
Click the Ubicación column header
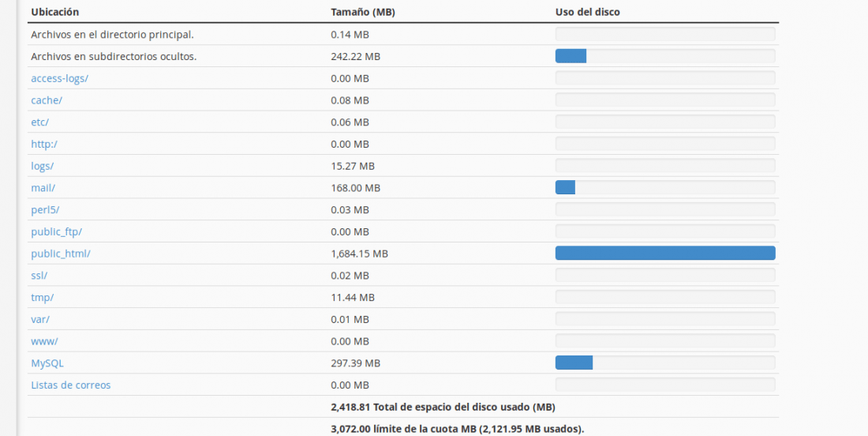pyautogui.click(x=54, y=12)
